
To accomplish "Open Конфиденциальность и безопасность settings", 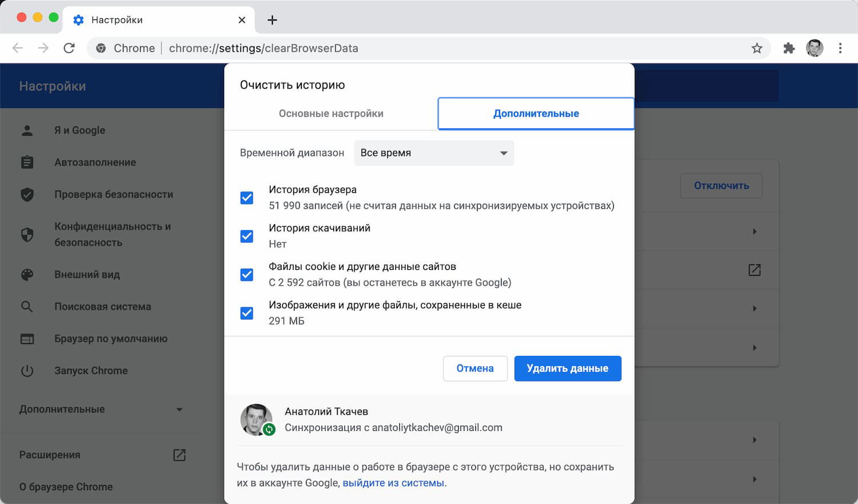I will 113,235.
